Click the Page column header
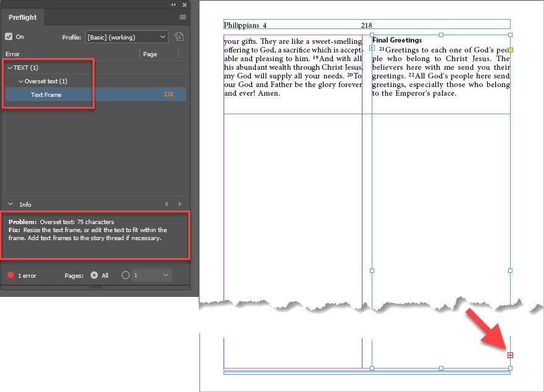Image resolution: width=544 pixels, height=392 pixels. coord(150,54)
